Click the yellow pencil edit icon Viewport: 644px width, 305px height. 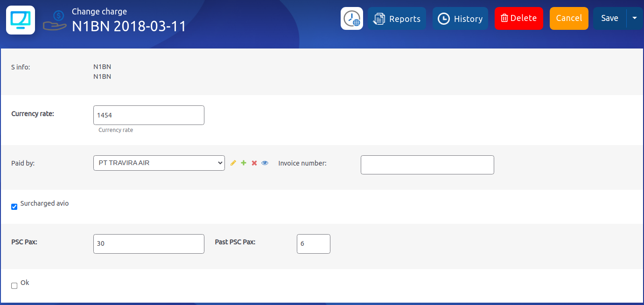point(233,163)
